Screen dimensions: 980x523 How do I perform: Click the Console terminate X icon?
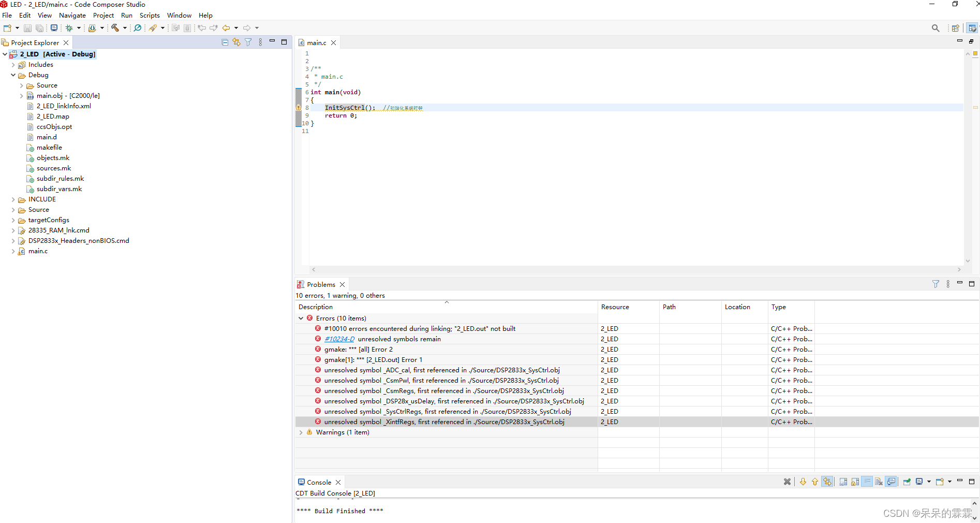[788, 482]
